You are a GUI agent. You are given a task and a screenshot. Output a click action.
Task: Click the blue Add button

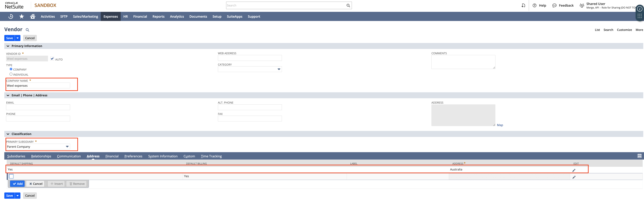(18, 184)
